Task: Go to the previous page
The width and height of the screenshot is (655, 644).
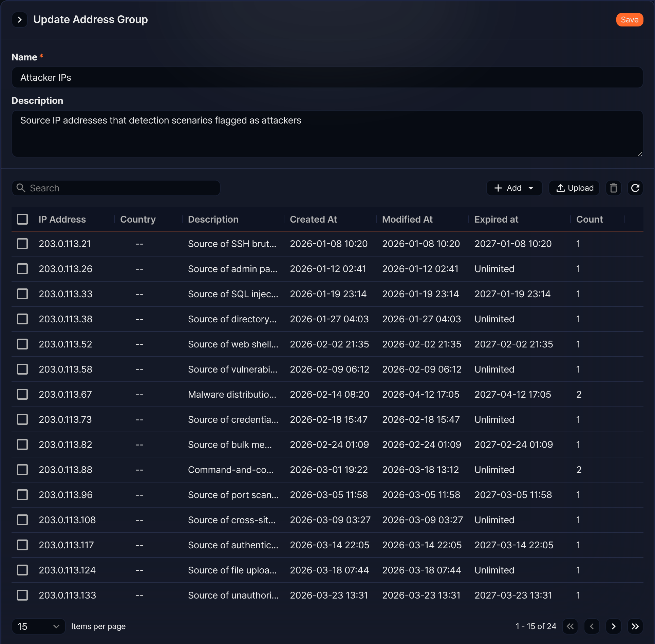Action: point(592,626)
